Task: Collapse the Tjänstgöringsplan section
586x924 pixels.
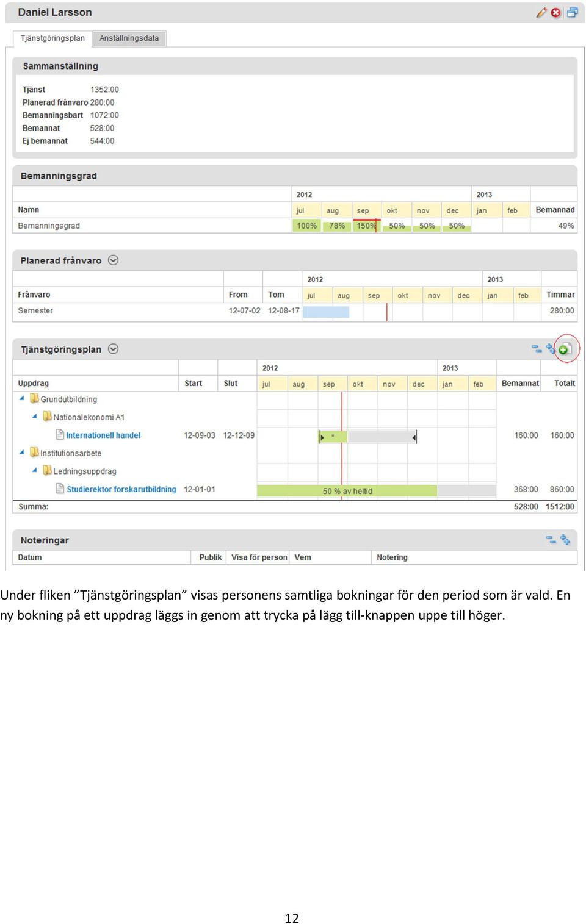Action: [113, 349]
